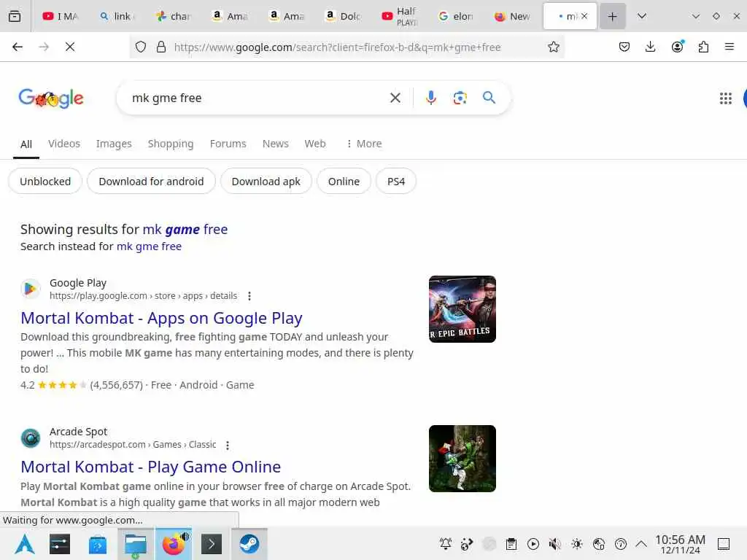Open more options for Google Play result
Image resolution: width=747 pixels, height=560 pixels.
click(x=249, y=296)
